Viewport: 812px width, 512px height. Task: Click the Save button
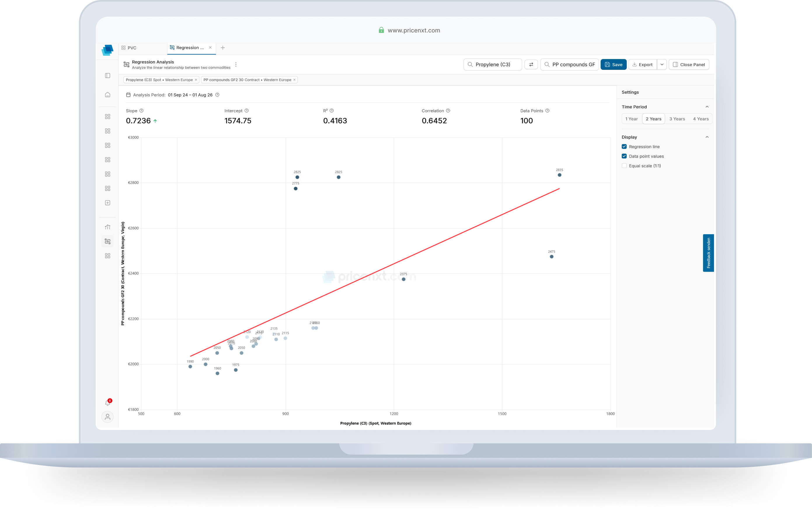[614, 65]
